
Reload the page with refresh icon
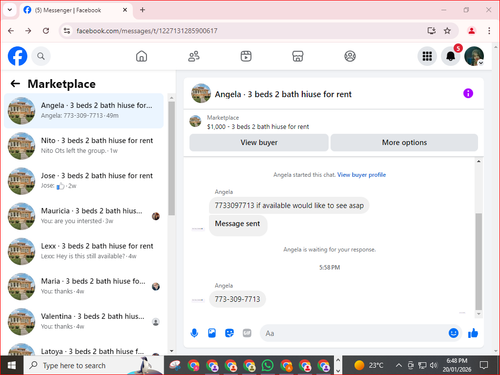[46, 31]
